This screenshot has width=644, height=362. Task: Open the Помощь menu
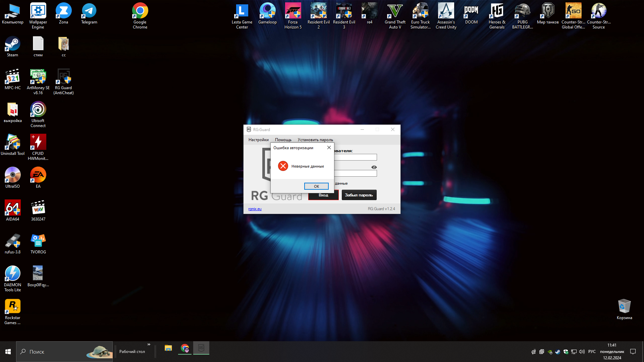[283, 139]
